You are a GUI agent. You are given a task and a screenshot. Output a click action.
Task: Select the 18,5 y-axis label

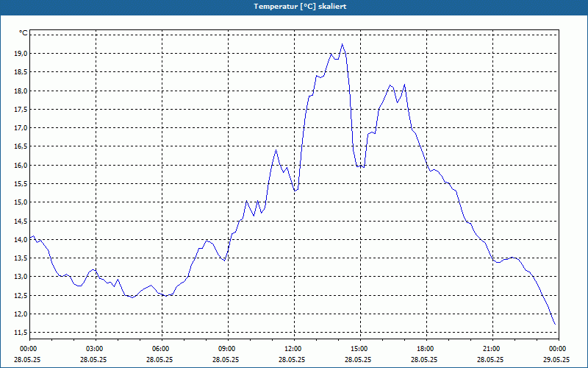21,71
